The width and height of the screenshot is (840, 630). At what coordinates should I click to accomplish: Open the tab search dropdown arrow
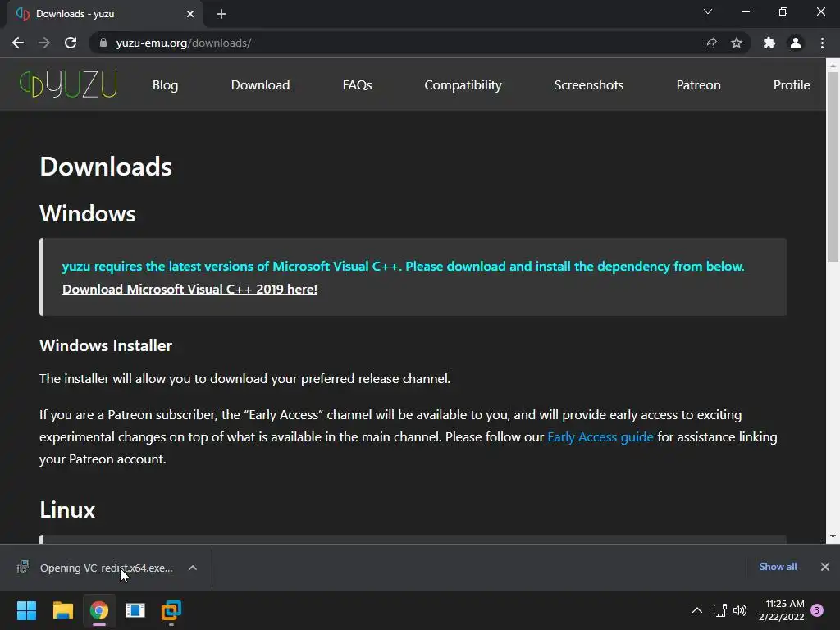pyautogui.click(x=708, y=11)
